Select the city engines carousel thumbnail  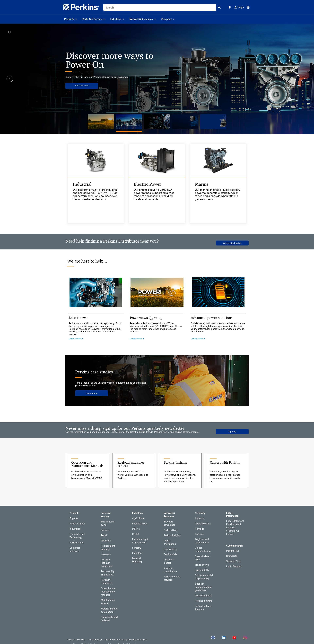point(129,122)
